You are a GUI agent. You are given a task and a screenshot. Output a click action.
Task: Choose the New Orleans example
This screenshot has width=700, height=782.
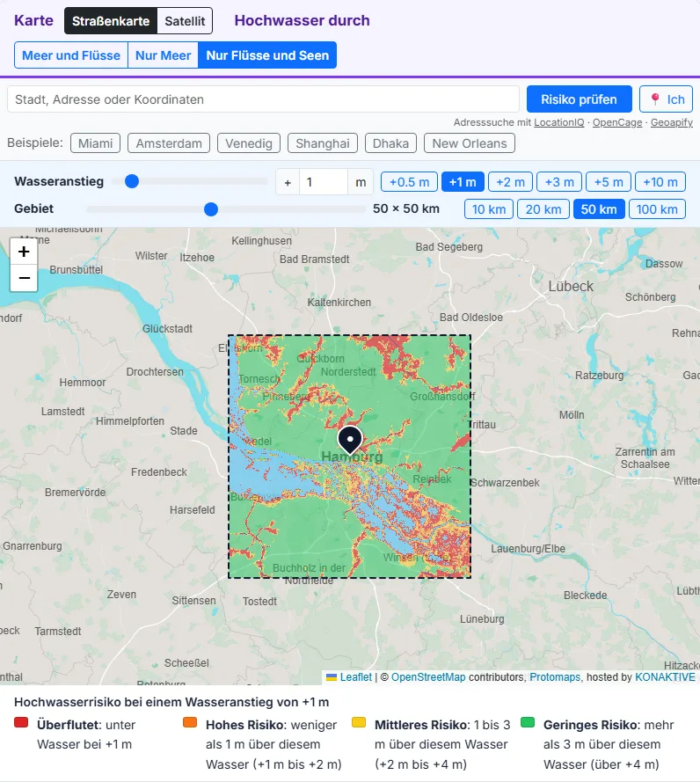coord(470,143)
